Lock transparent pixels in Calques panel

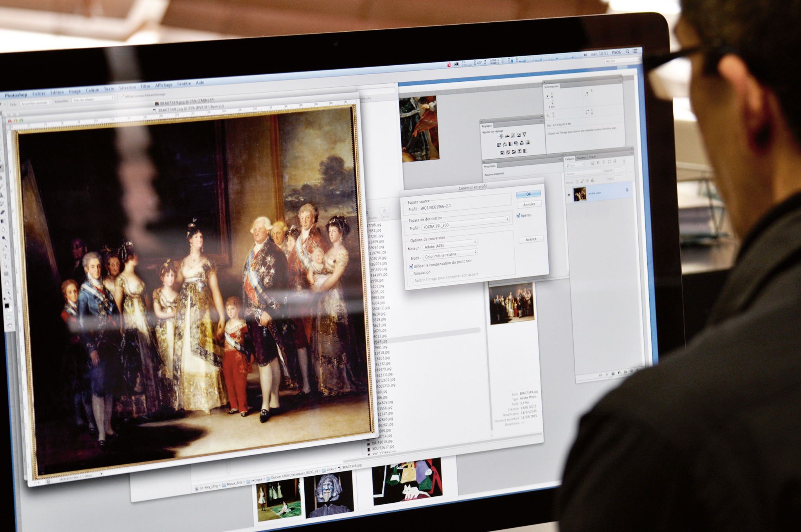(577, 182)
